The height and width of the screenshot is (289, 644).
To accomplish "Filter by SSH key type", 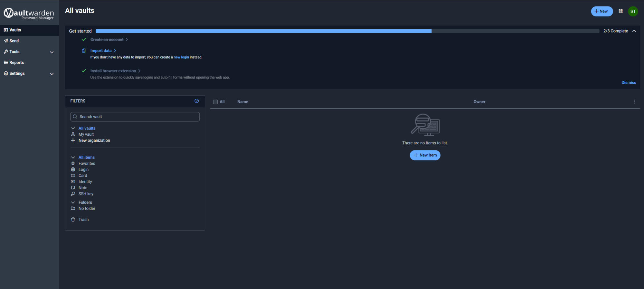I will point(86,194).
